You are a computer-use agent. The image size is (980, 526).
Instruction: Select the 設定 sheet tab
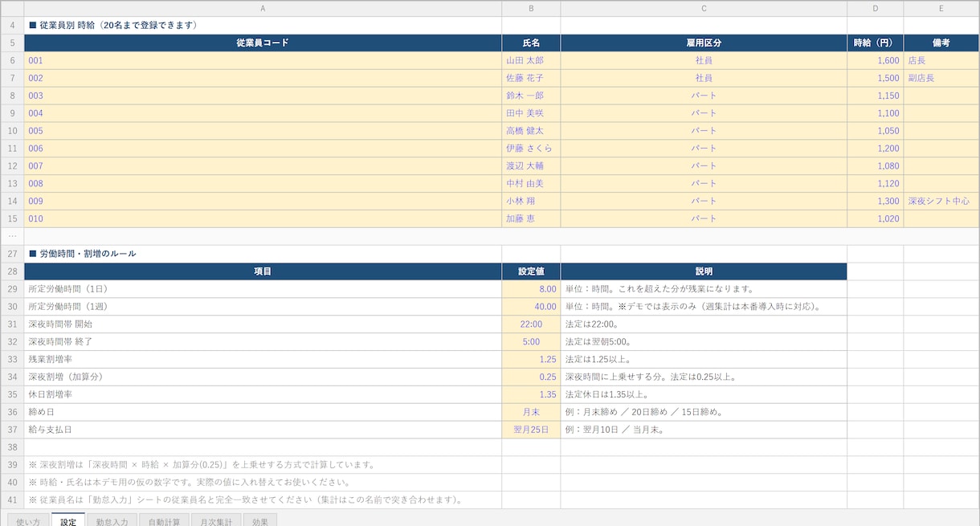[68, 520]
